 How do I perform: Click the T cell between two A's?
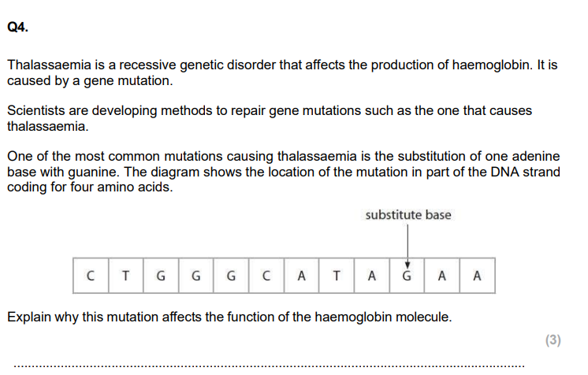(x=337, y=276)
